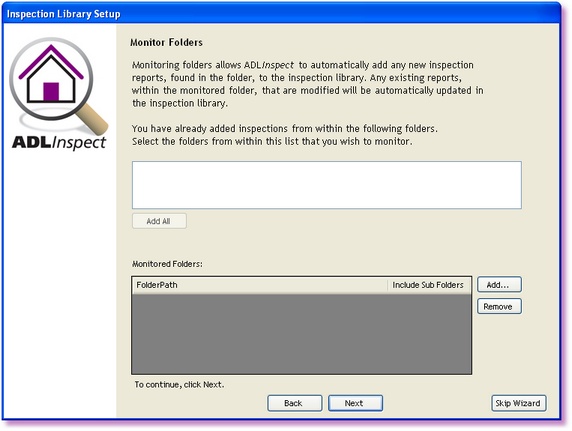Click the Monitored Folders: label
Screen dimensions: 572x431
coord(167,263)
